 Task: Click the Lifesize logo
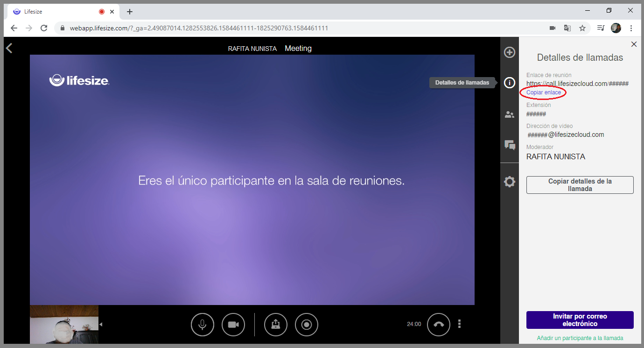(x=79, y=80)
